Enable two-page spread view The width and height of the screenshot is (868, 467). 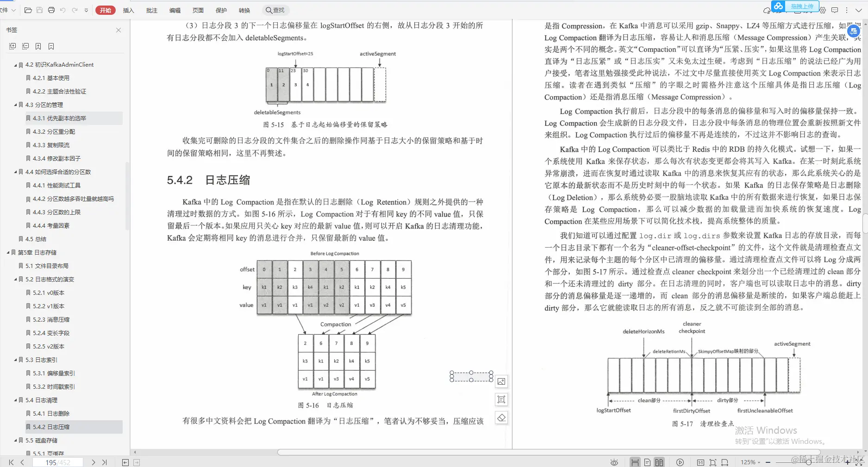[659, 461]
